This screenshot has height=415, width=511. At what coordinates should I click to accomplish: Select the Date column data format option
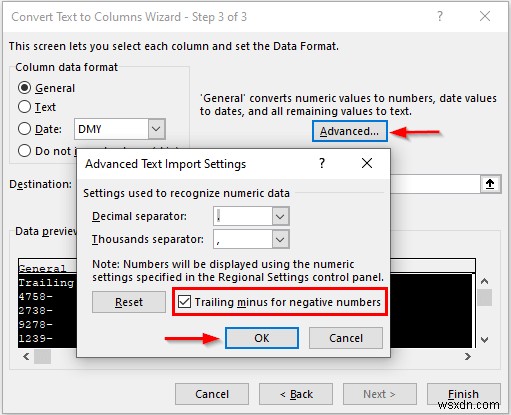(24, 129)
